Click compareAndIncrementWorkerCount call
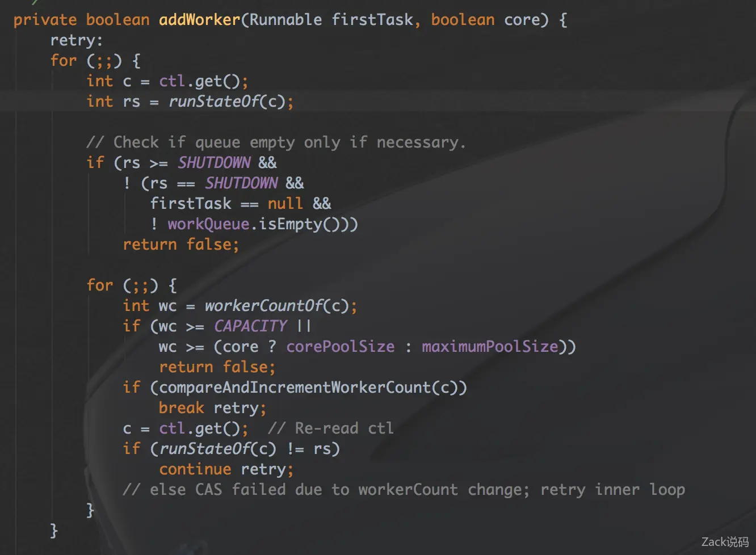756x555 pixels. (x=295, y=388)
